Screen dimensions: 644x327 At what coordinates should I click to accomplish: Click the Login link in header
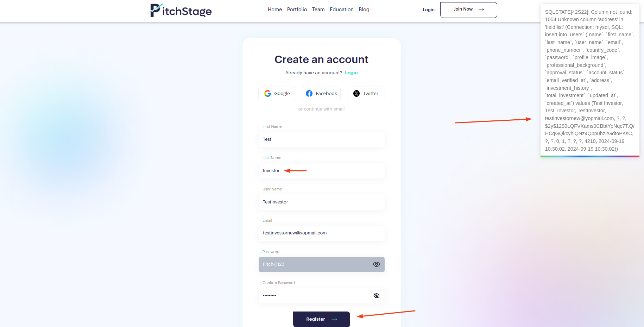pos(429,10)
